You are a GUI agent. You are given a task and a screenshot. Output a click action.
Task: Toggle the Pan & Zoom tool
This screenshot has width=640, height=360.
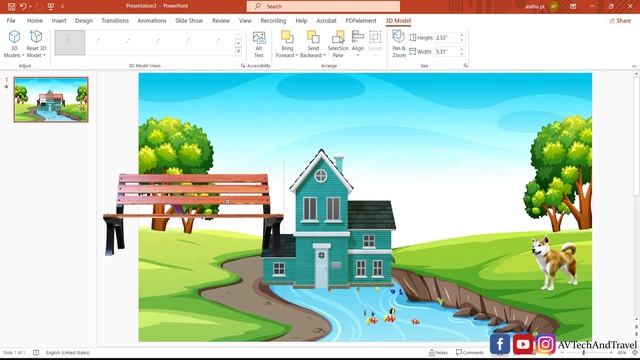pos(399,44)
